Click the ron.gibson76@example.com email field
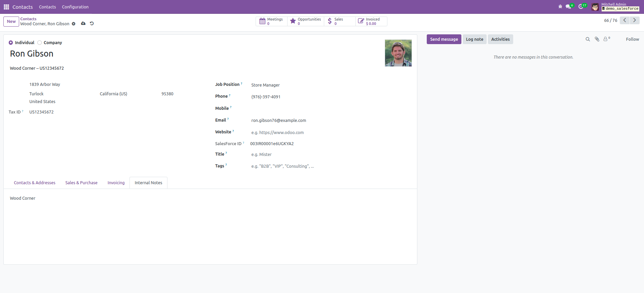This screenshot has height=293, width=644. click(331, 121)
